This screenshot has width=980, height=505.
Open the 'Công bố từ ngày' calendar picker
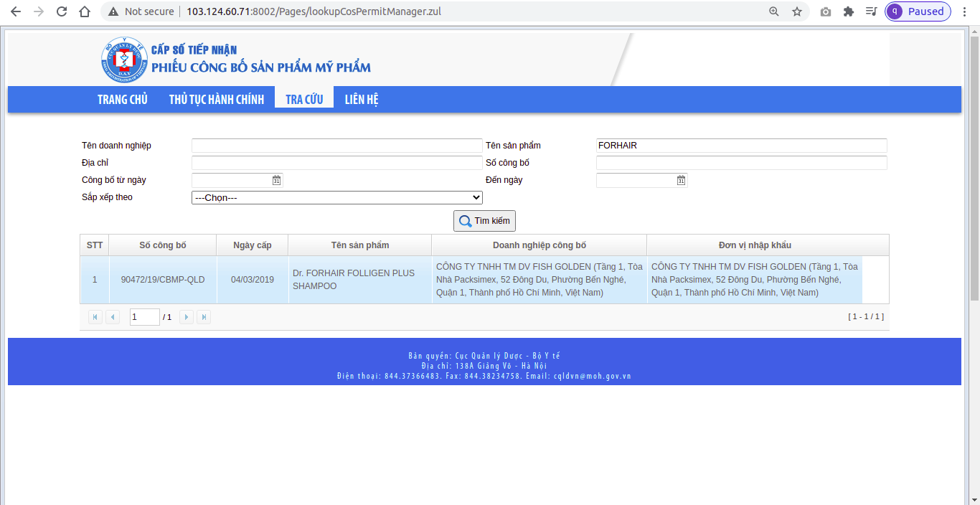(276, 180)
